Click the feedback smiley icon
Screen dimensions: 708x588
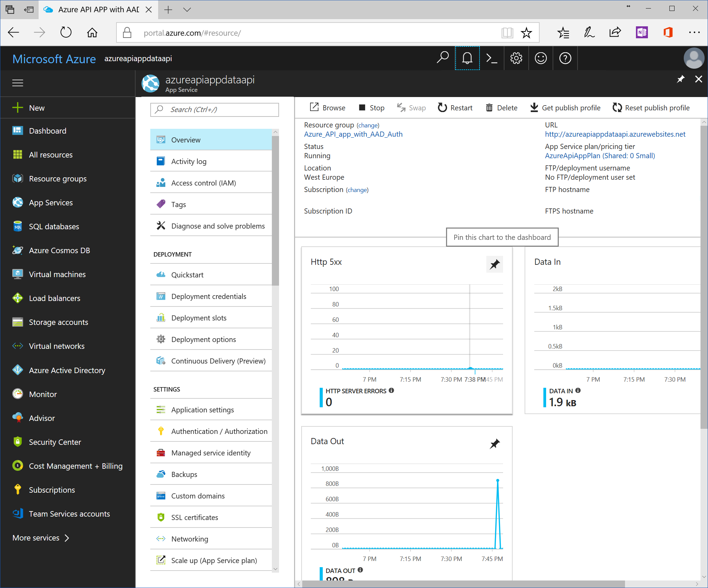click(541, 58)
